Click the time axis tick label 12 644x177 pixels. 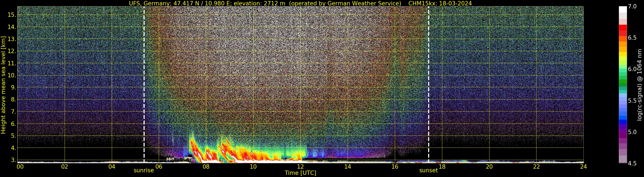point(300,166)
